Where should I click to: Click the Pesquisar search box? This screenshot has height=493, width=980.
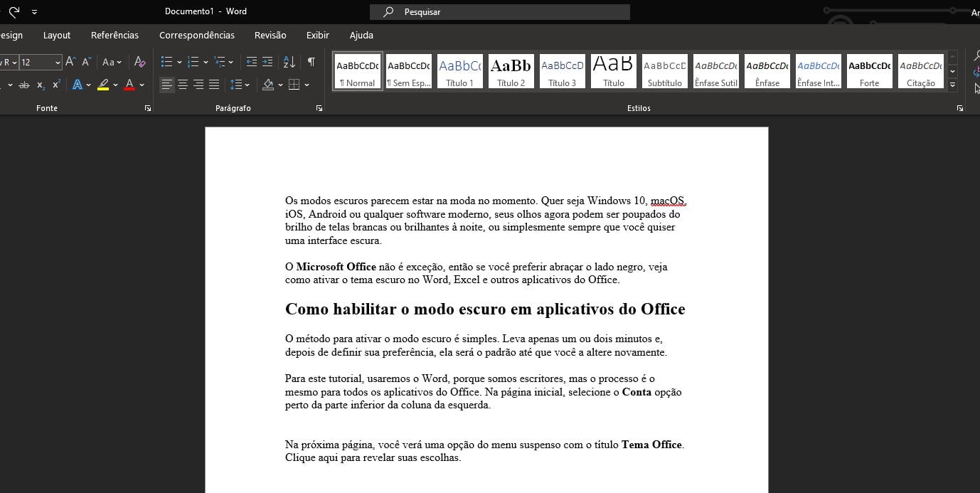499,12
